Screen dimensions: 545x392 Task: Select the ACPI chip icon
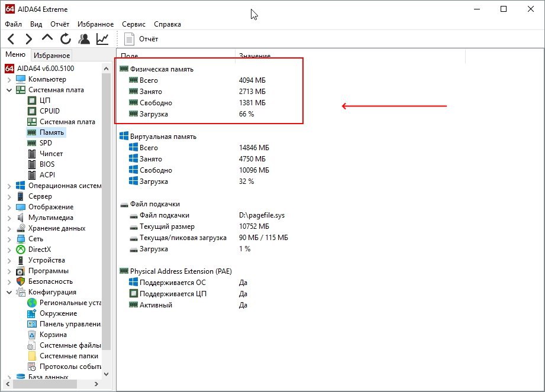coord(31,175)
